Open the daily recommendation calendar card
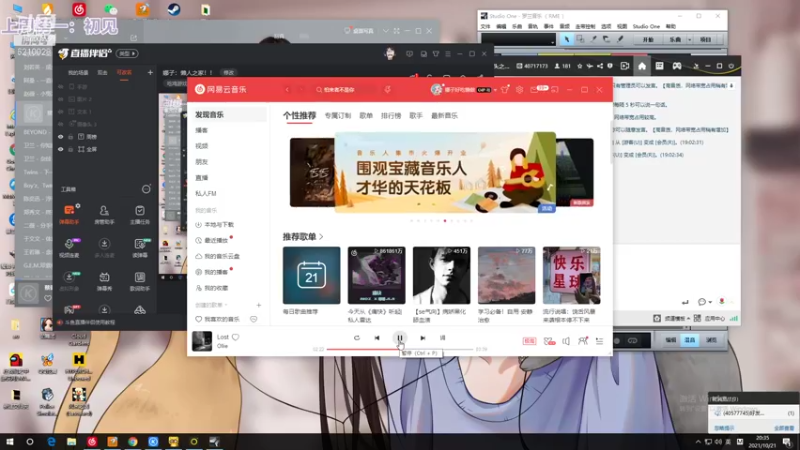Image resolution: width=800 pixels, height=450 pixels. click(x=311, y=276)
